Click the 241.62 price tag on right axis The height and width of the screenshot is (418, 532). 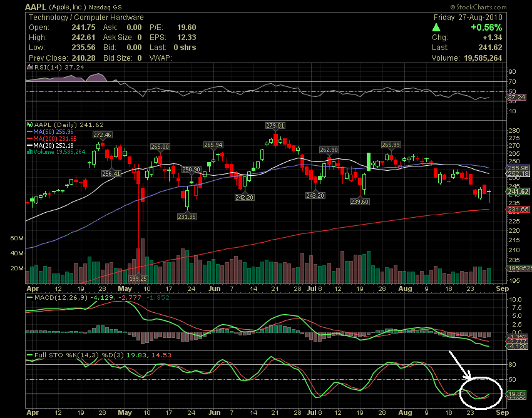pyautogui.click(x=518, y=191)
